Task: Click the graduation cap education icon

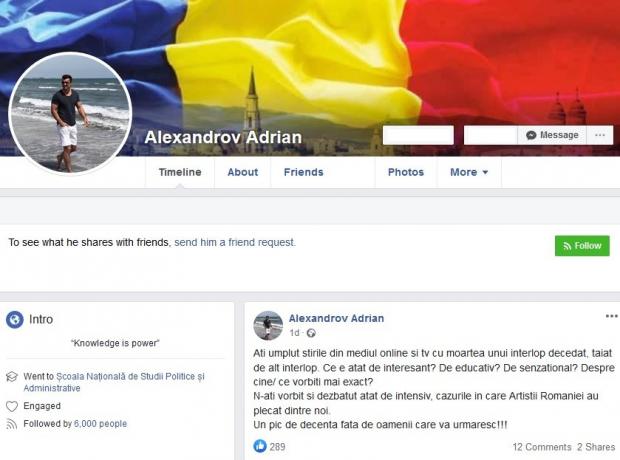Action: 12,377
